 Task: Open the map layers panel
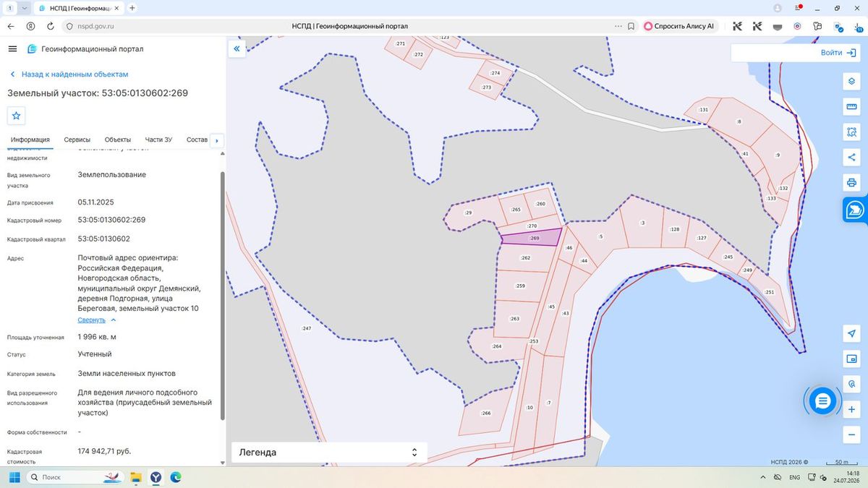click(852, 81)
